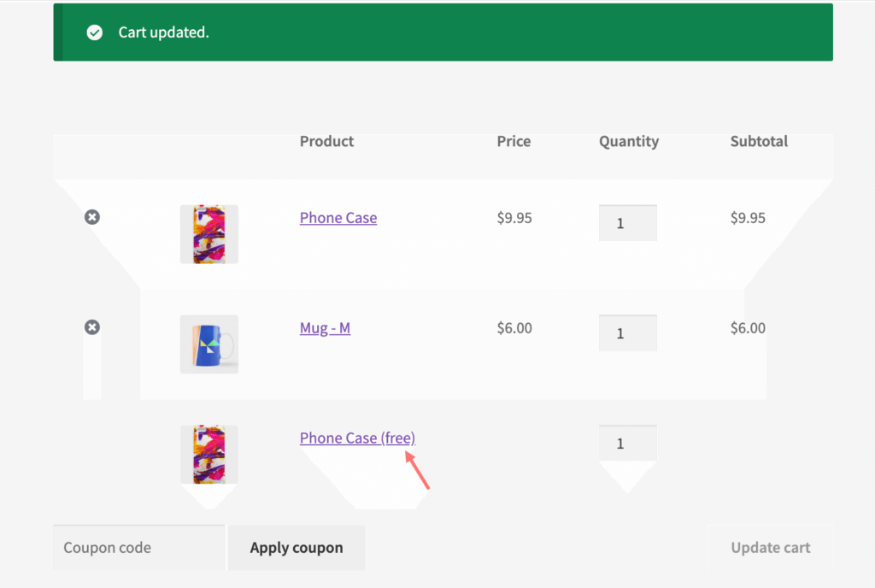Viewport: 875px width, 588px height.
Task: Focus the quantity field for Mug - M
Action: [627, 333]
